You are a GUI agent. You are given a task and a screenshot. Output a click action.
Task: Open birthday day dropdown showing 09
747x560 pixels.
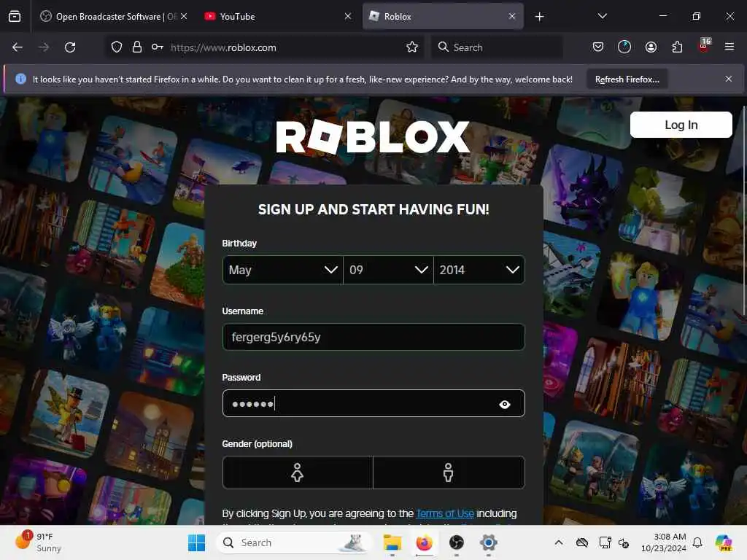pyautogui.click(x=388, y=270)
